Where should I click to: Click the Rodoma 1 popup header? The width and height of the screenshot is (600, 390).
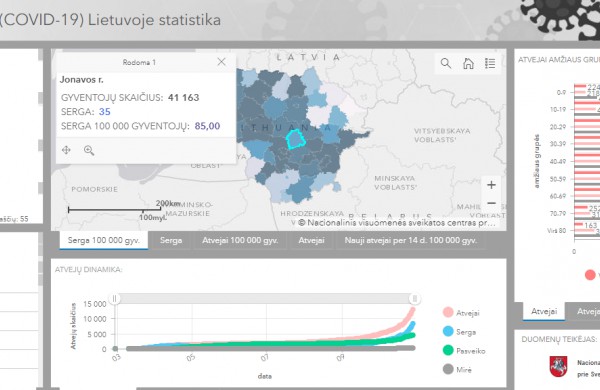pos(139,62)
